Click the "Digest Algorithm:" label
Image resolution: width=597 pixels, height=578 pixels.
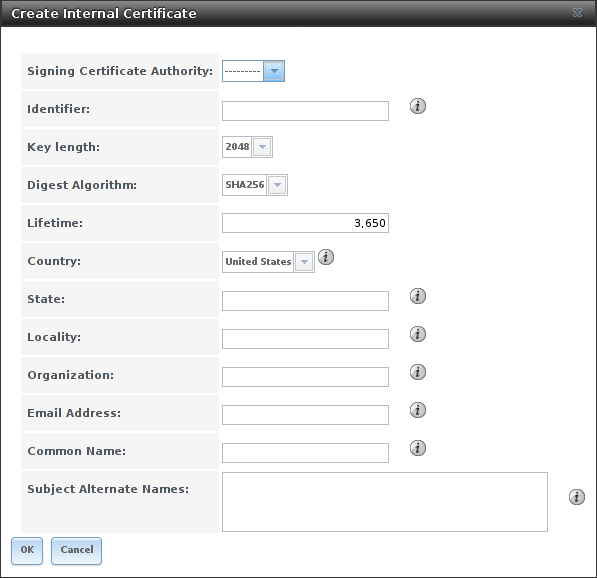point(82,185)
